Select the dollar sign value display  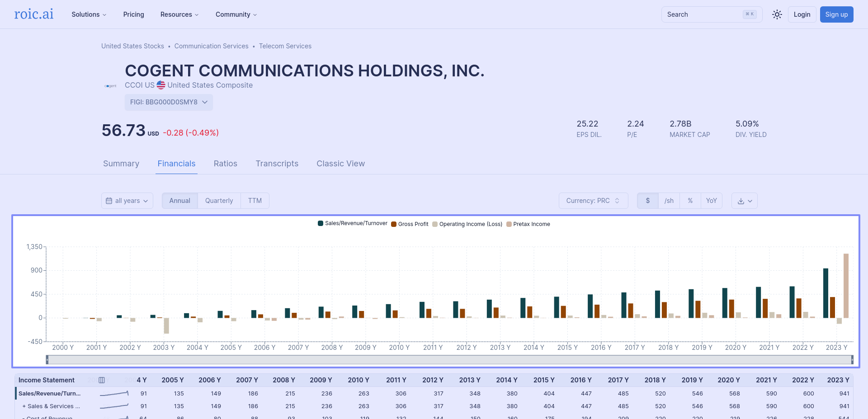click(x=647, y=201)
